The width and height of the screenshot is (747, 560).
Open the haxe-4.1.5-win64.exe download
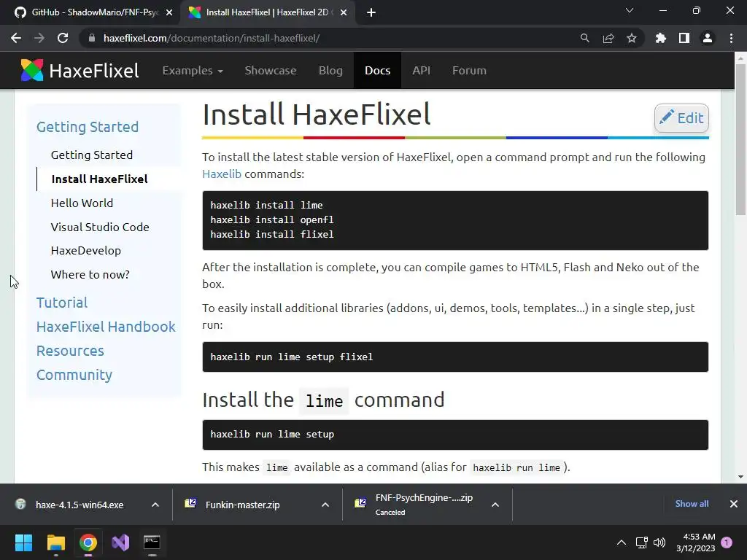tap(79, 505)
